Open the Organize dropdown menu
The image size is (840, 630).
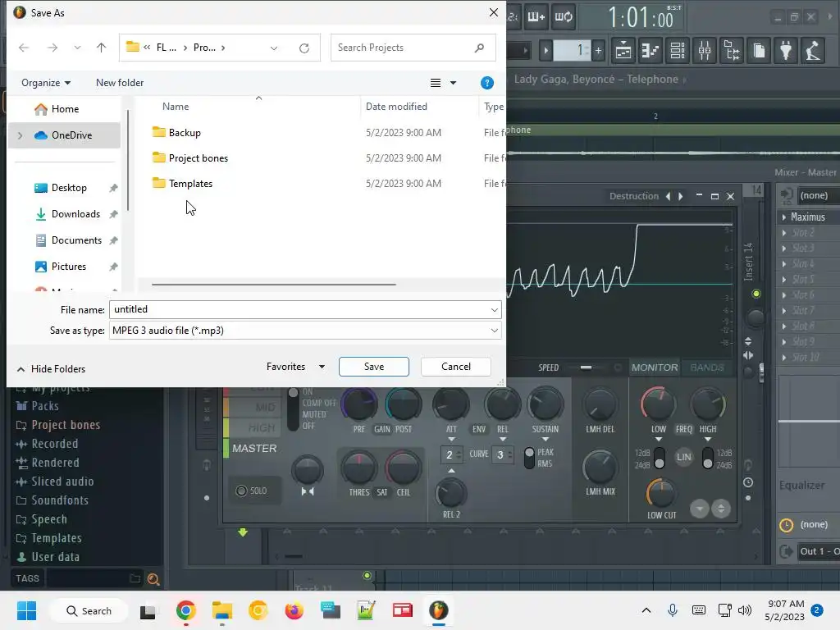46,83
